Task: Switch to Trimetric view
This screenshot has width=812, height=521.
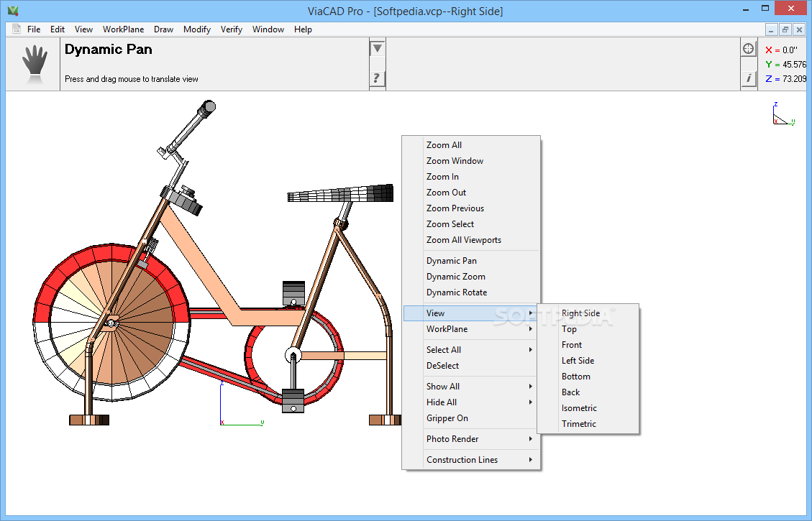Action: pyautogui.click(x=588, y=424)
